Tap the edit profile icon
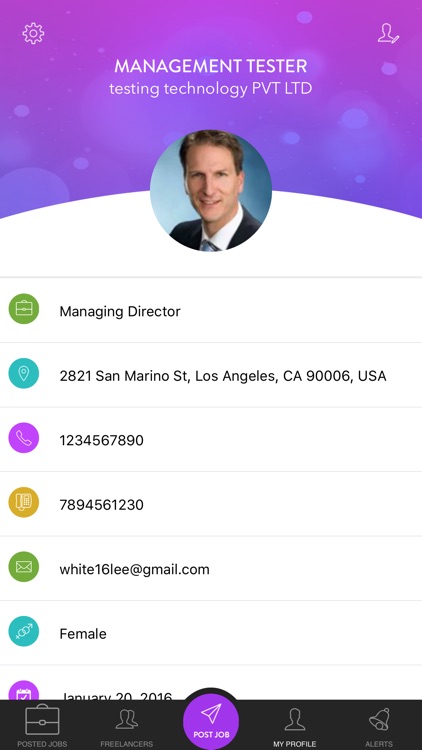 (388, 33)
